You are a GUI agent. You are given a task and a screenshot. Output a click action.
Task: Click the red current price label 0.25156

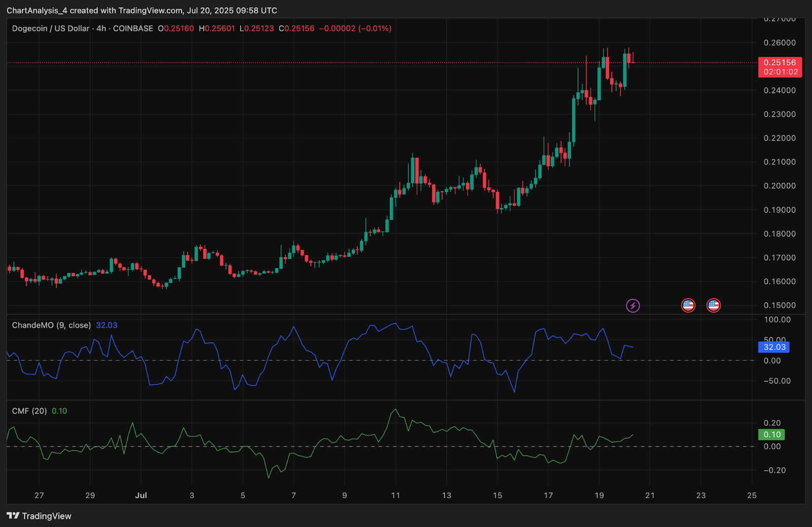point(780,63)
